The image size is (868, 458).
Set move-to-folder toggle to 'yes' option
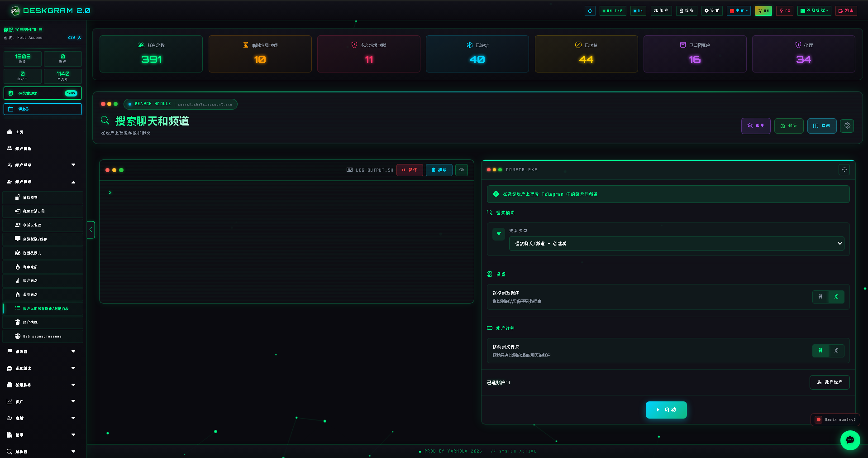(x=836, y=351)
